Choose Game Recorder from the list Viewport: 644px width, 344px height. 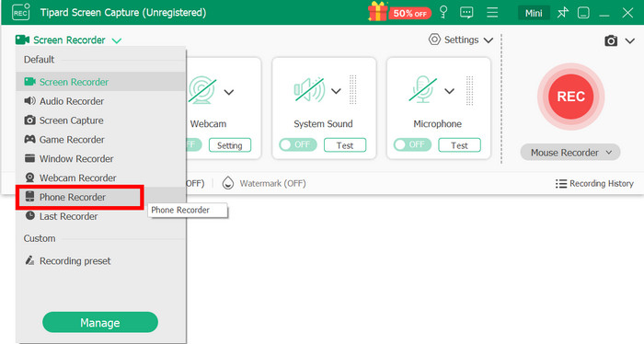(x=100, y=140)
